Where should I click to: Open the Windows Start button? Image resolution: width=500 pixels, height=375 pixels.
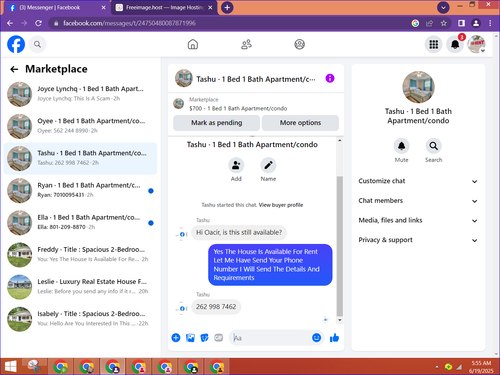pos(10,367)
